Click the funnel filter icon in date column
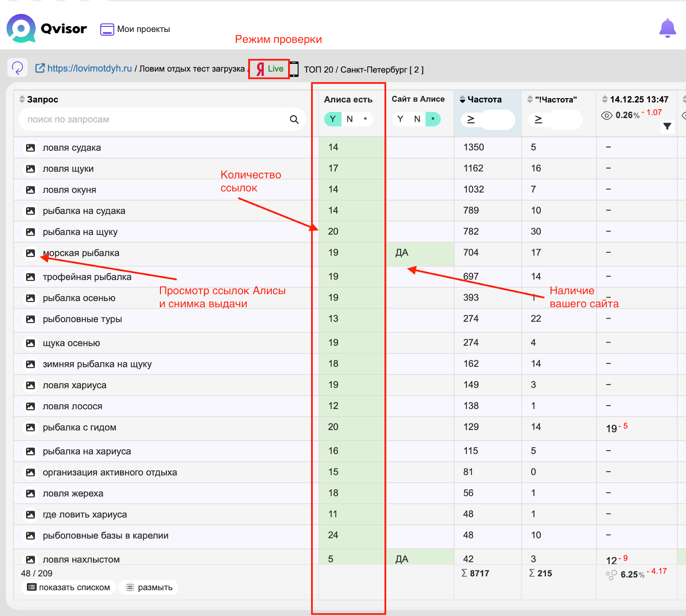This screenshot has height=616, width=686. [x=667, y=126]
